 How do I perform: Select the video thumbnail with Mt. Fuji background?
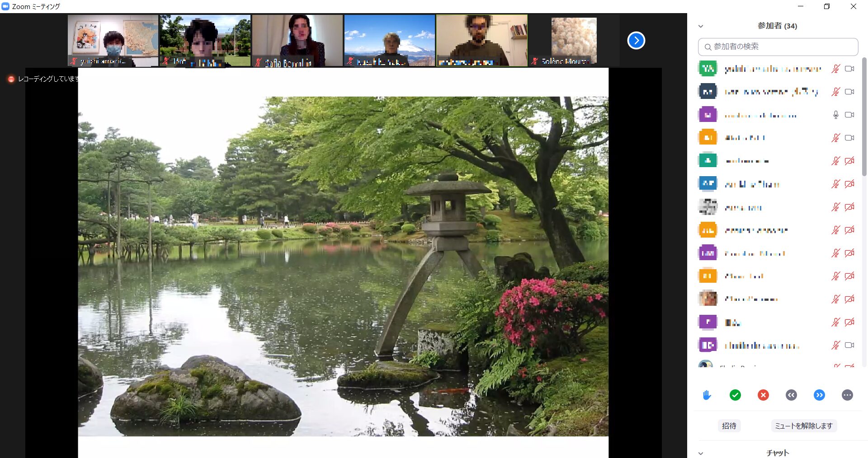click(389, 41)
